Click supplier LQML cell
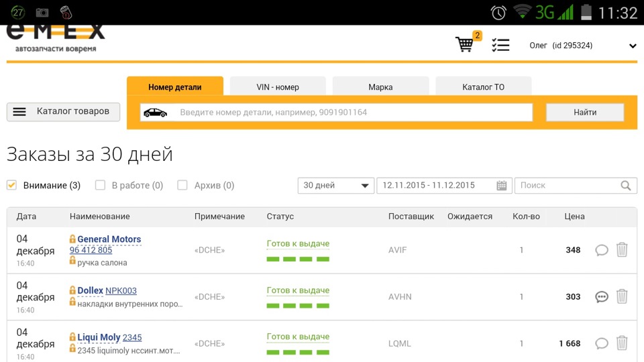644x362 pixels. click(400, 343)
